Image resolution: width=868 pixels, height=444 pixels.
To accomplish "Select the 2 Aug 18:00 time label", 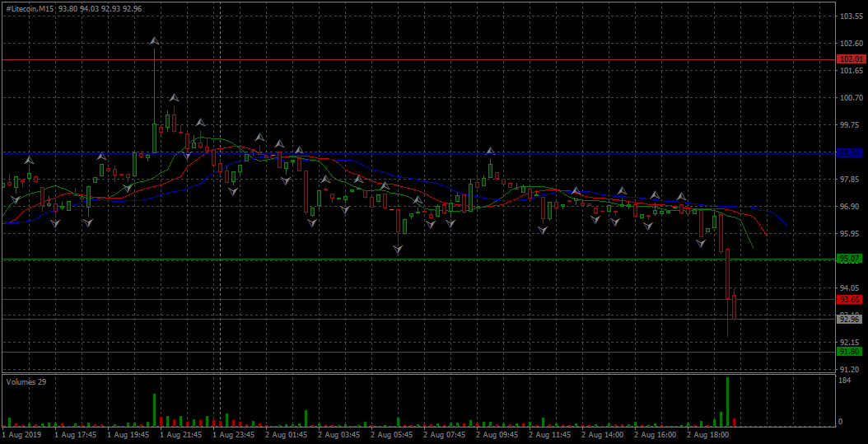I will 707,435.
